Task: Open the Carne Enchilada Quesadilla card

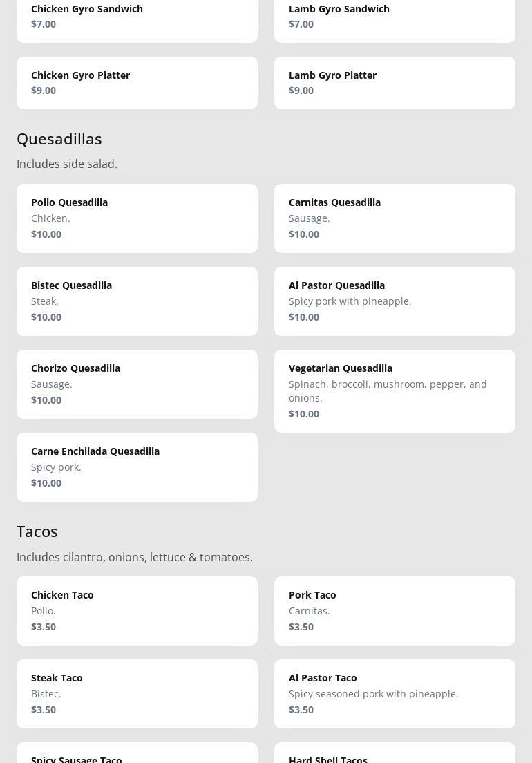Action: (x=137, y=467)
